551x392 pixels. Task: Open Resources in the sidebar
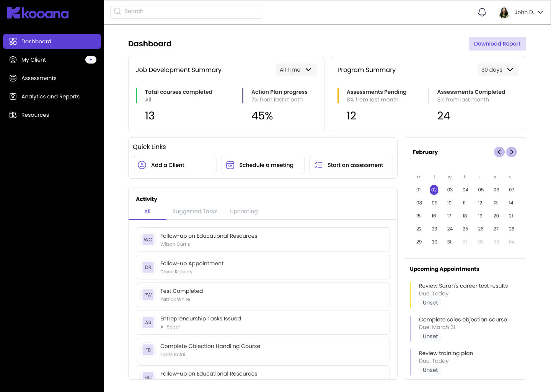(35, 115)
